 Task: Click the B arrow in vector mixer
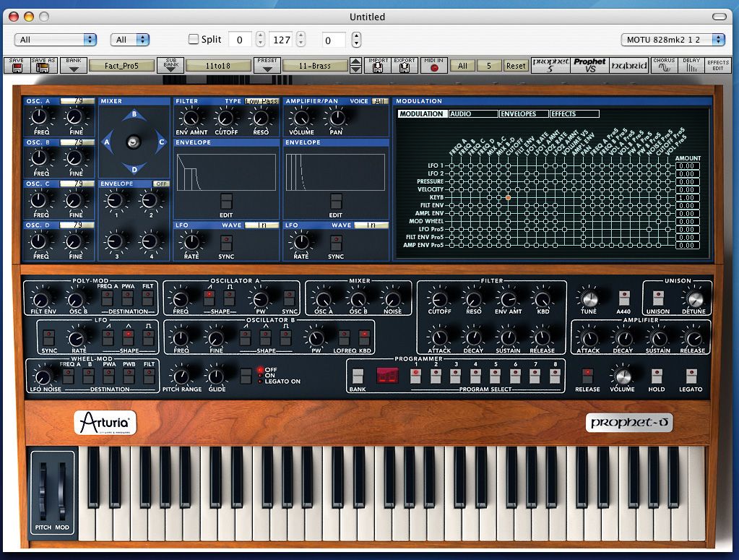[x=134, y=115]
